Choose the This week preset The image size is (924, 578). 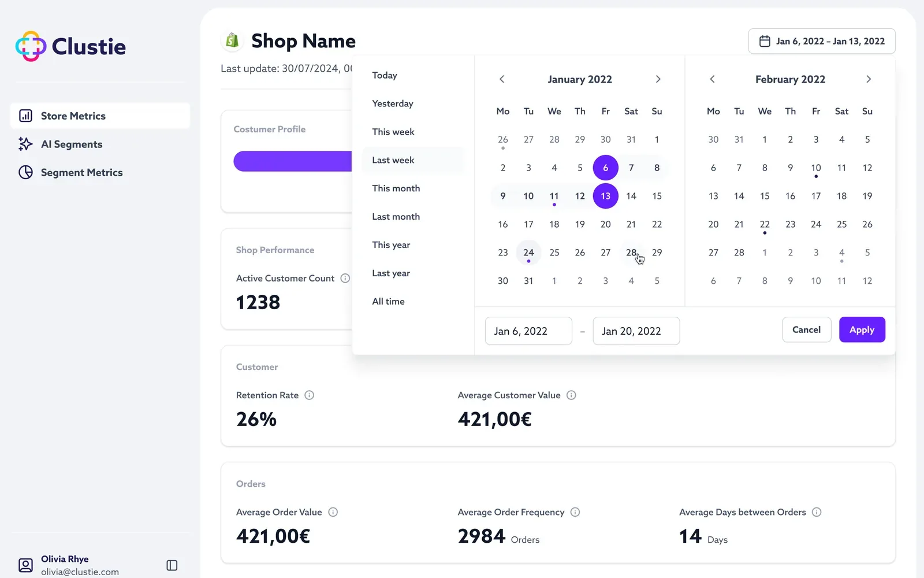click(413, 132)
